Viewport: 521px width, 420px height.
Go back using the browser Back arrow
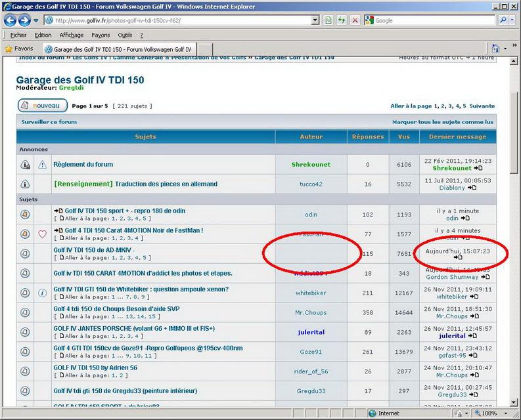pyautogui.click(x=10, y=20)
